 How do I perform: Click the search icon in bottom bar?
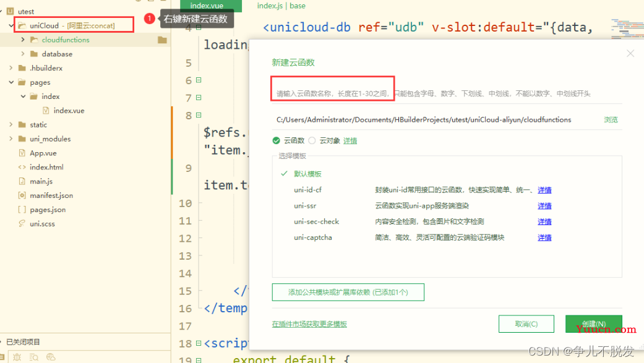[33, 357]
